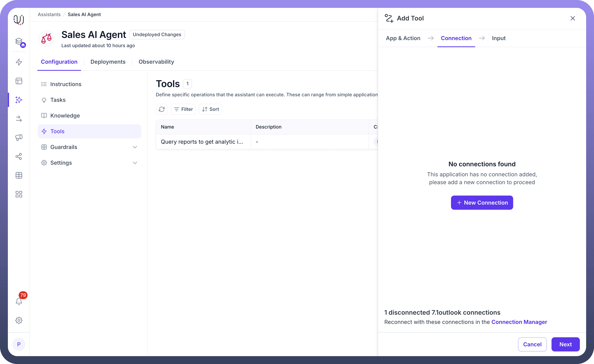Open the Filter options
Viewport: 594px width, 364px height.
(183, 109)
